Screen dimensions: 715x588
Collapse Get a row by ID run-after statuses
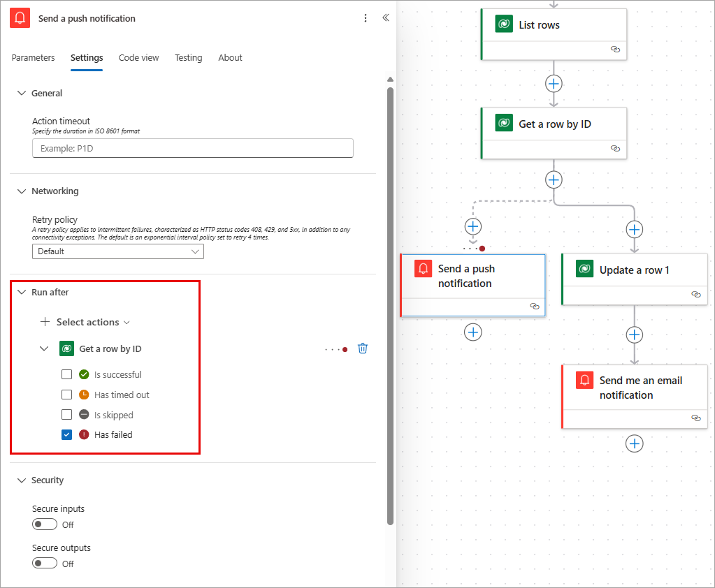(x=44, y=348)
